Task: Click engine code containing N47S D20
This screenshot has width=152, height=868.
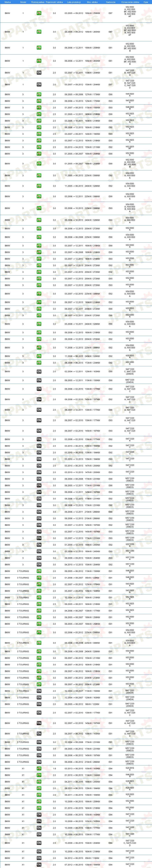Action: coord(130,843)
